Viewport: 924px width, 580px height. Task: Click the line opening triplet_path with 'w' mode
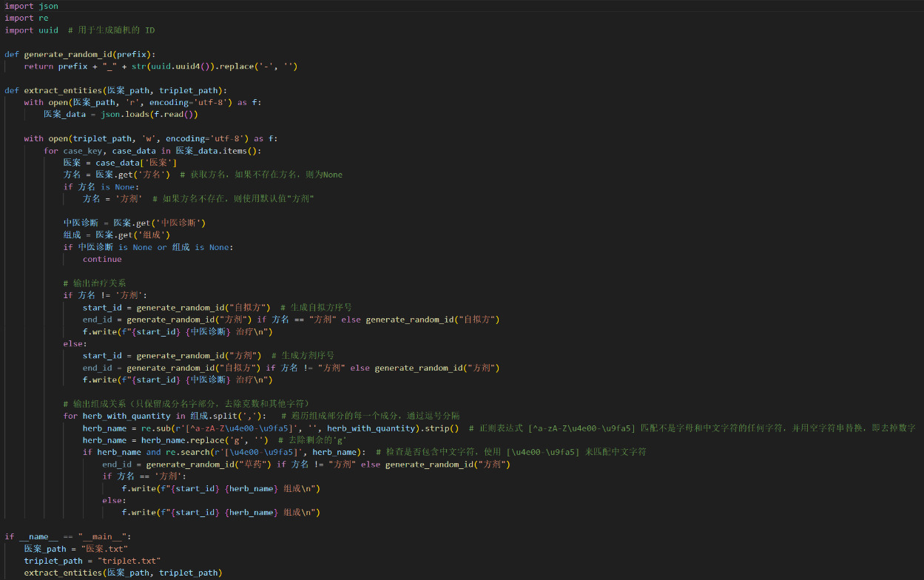tap(151, 138)
